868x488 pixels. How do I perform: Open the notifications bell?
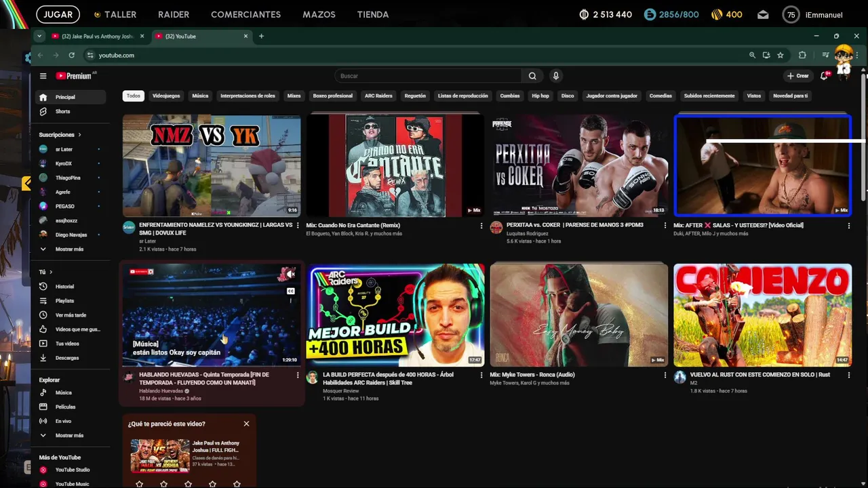tap(825, 76)
